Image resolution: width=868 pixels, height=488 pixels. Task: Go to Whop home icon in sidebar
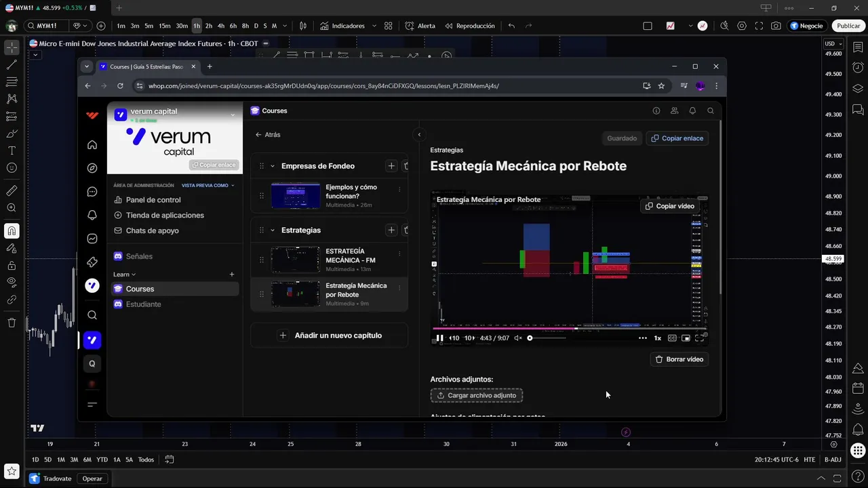[x=92, y=145]
